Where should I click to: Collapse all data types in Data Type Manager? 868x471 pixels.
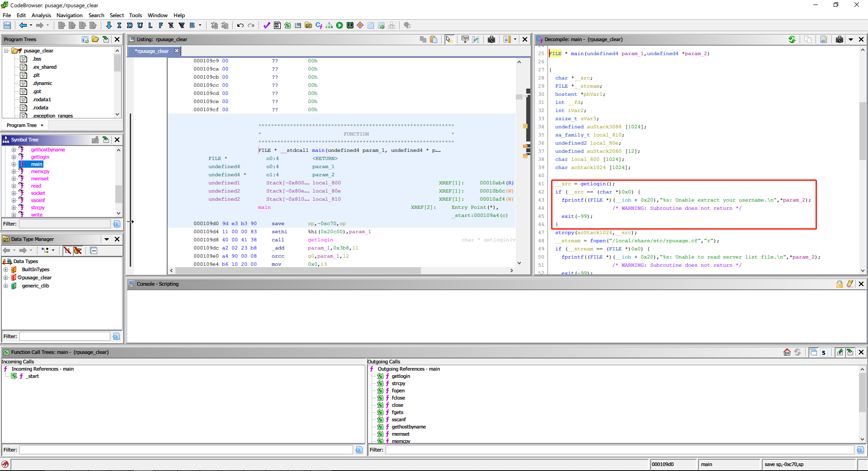[94, 250]
